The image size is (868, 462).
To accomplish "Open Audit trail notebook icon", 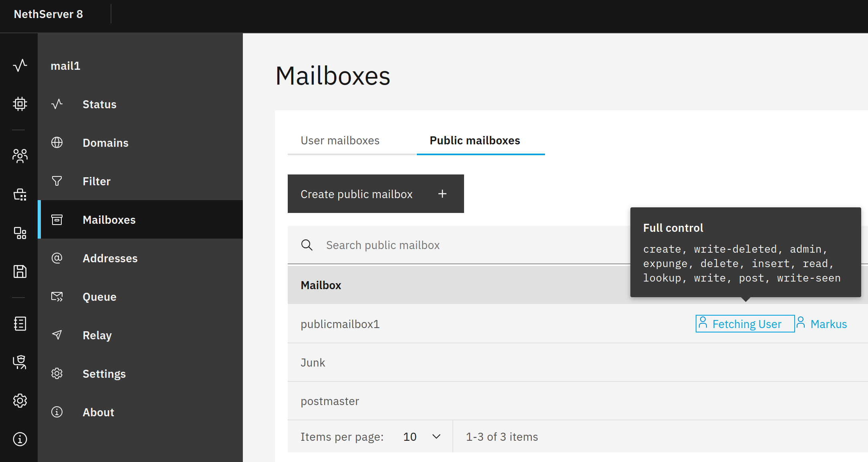I will [x=20, y=323].
